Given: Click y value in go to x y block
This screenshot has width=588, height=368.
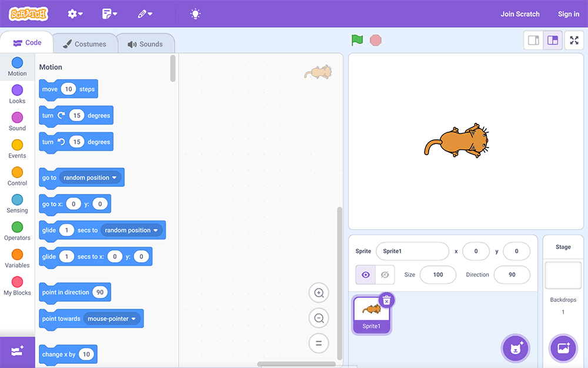Looking at the screenshot, I should [x=100, y=204].
